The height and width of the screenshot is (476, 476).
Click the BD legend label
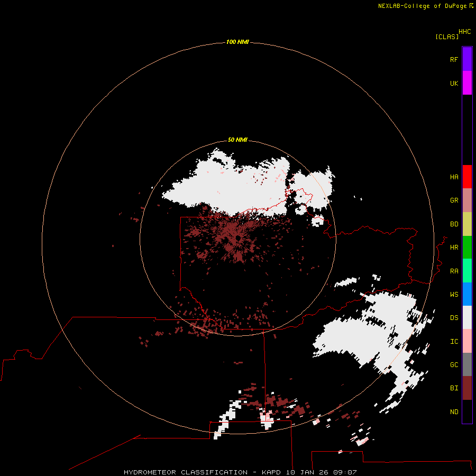click(454, 224)
